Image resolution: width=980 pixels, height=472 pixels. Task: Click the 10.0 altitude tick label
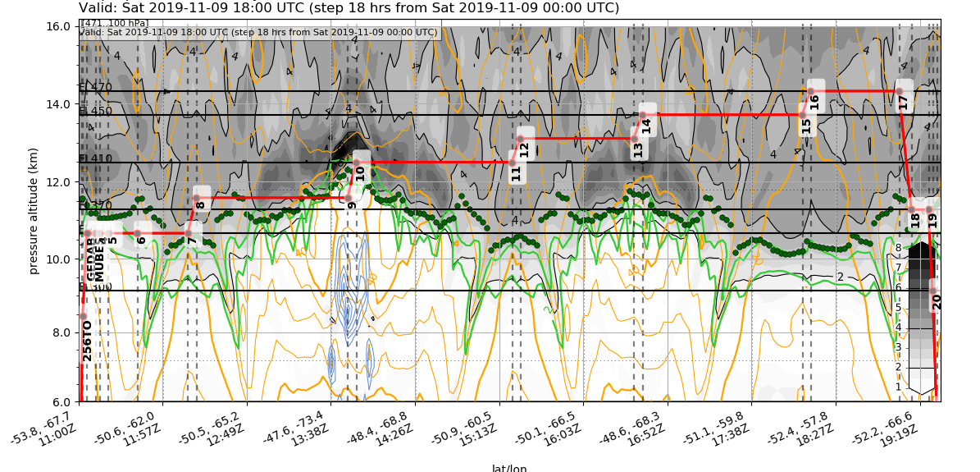coord(60,259)
